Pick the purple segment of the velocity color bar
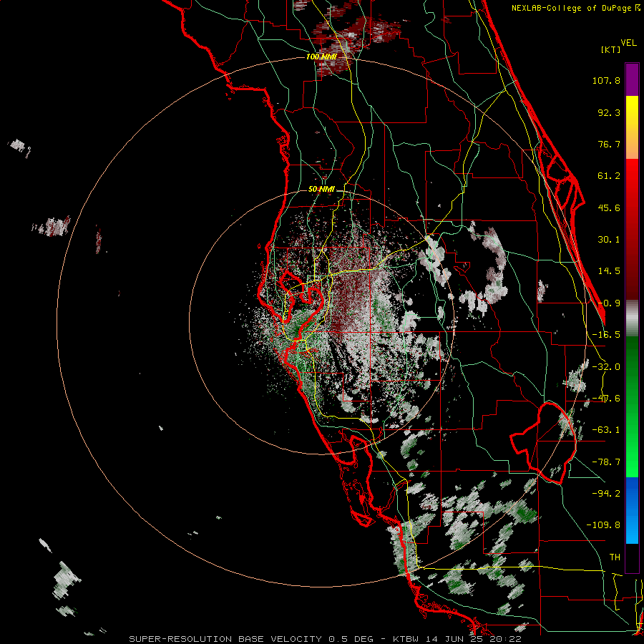 (x=632, y=80)
